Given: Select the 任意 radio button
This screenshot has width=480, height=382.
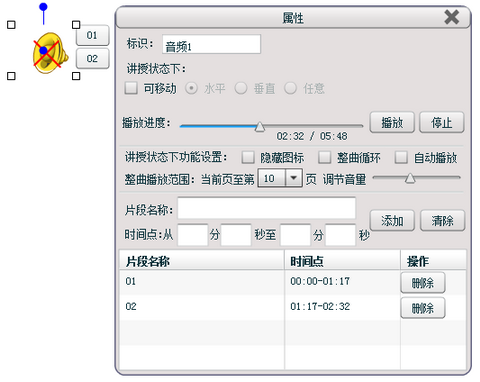Looking at the screenshot, I should click(x=290, y=88).
